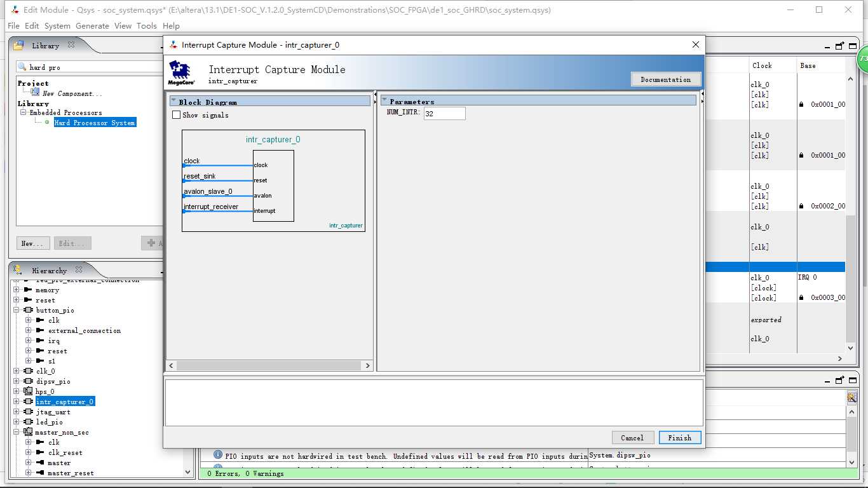This screenshot has width=868, height=488.
Task: Click the lock icon beside base 0x0003_00
Action: click(802, 298)
